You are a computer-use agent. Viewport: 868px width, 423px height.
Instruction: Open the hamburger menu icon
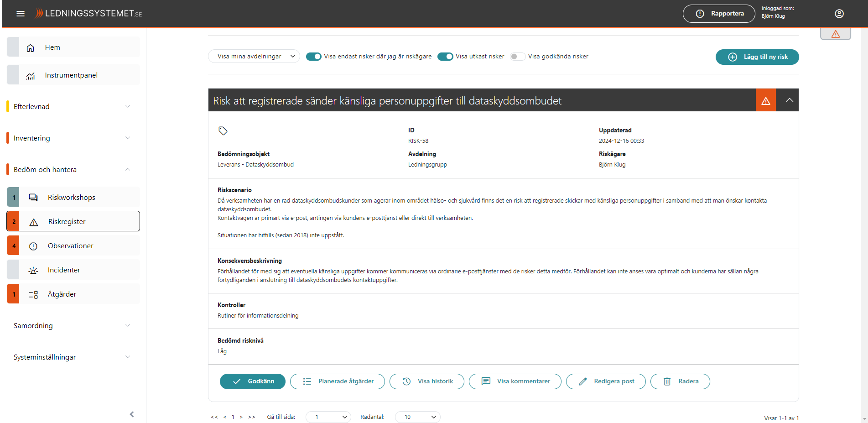point(21,14)
